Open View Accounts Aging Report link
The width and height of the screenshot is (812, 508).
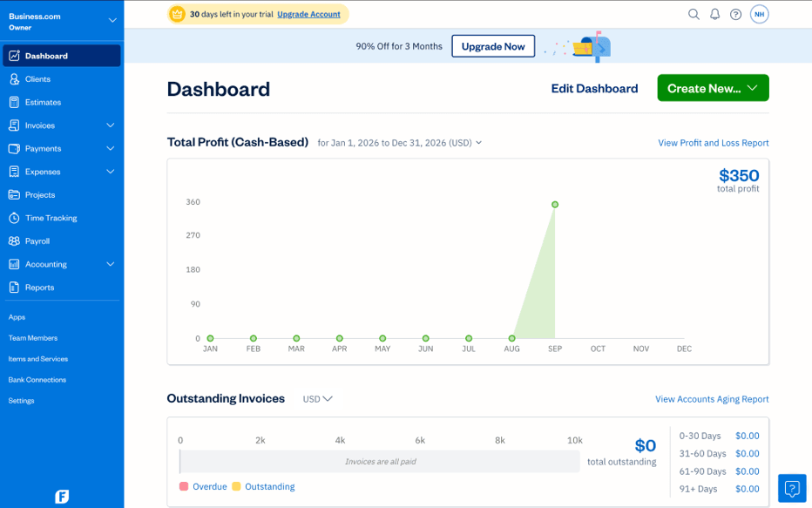pos(712,399)
